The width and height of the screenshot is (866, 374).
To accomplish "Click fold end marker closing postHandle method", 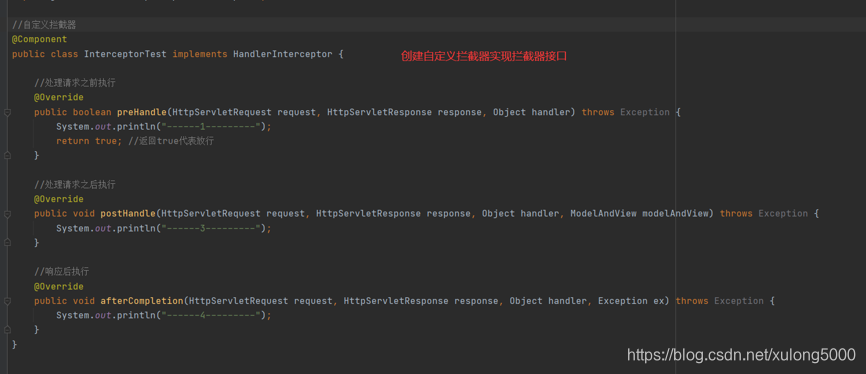I will pyautogui.click(x=7, y=243).
